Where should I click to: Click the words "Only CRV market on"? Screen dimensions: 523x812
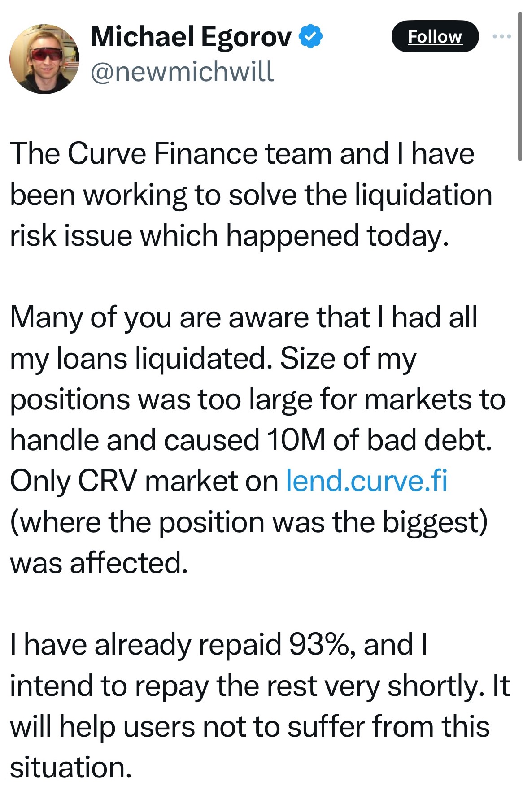point(144,481)
